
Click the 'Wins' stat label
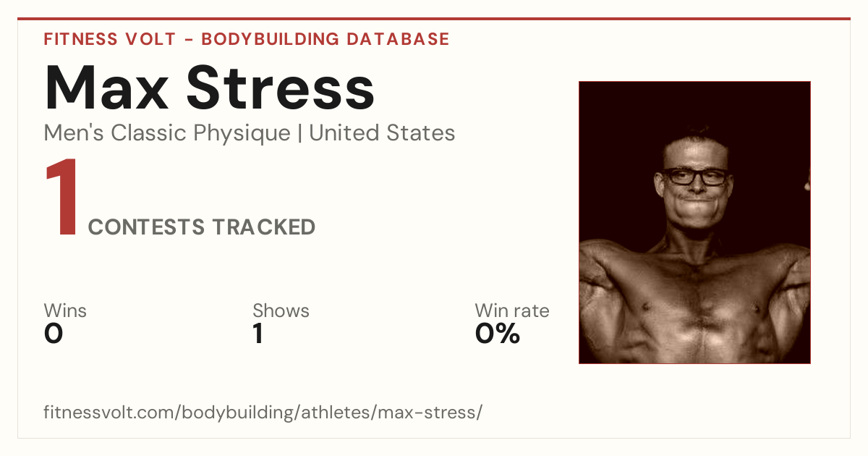[x=65, y=311]
